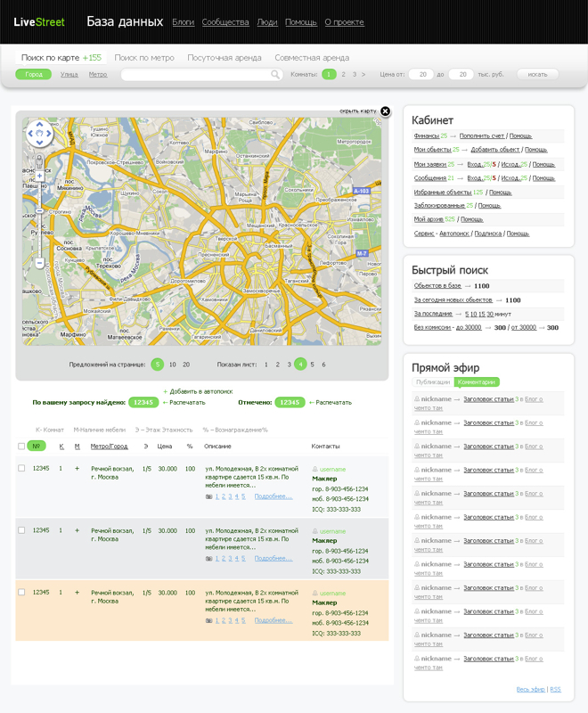Expand first listing via Подробнее link
This screenshot has width=588, height=713.
point(273,496)
